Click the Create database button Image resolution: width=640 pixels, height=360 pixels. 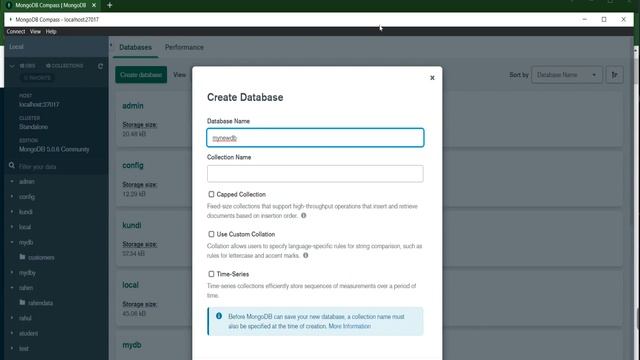[141, 75]
